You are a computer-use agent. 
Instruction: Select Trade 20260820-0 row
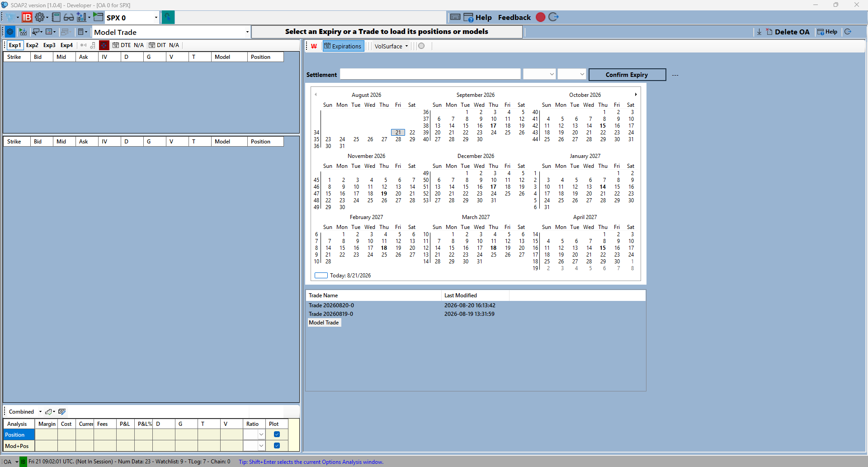pyautogui.click(x=476, y=305)
